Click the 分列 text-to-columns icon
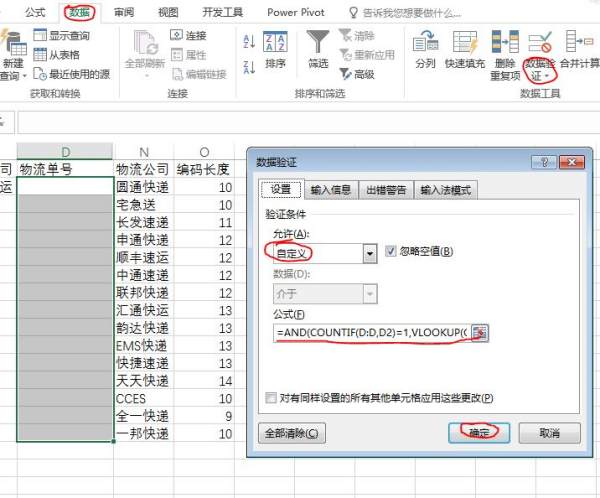 [426, 41]
